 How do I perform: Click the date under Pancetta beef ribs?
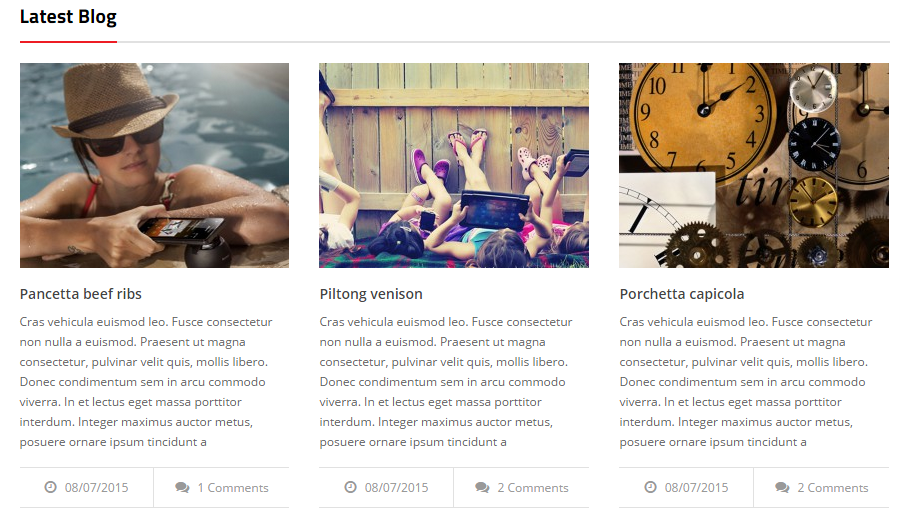[96, 488]
